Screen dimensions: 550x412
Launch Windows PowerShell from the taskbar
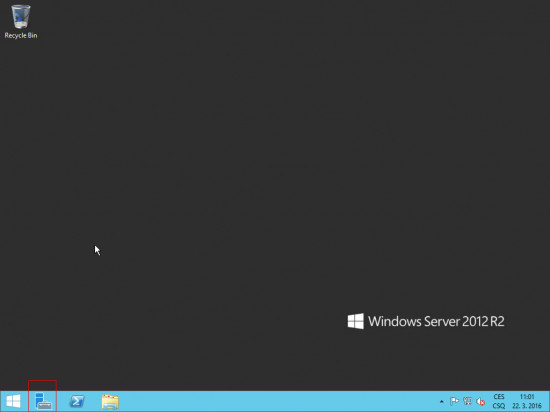77,401
